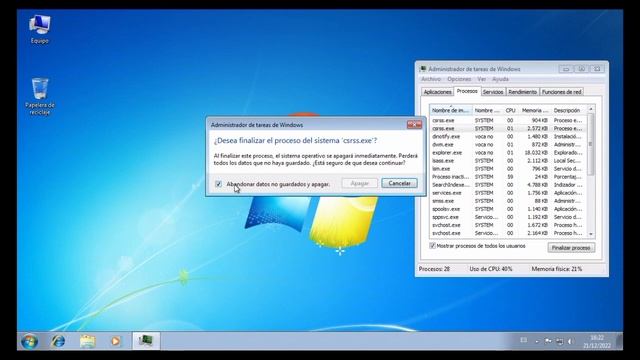Select the Papelera de reciclaje desktop icon
The width and height of the screenshot is (640, 360).
(x=40, y=97)
